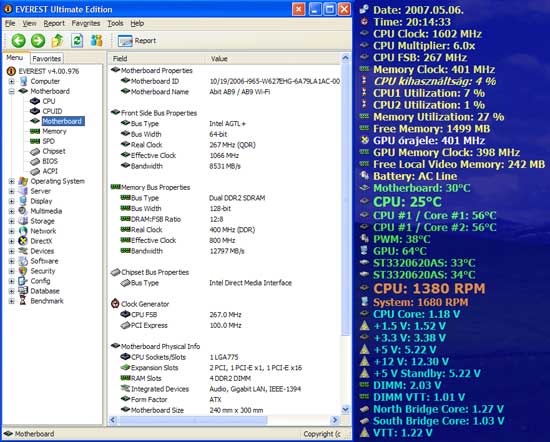
Task: Click the Expansion Slots green card icon
Action: [x=125, y=367]
